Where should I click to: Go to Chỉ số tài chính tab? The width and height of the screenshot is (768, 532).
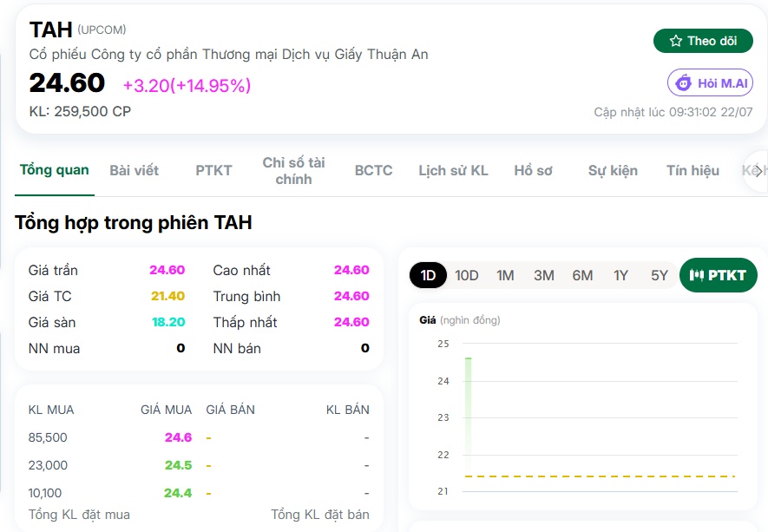293,170
